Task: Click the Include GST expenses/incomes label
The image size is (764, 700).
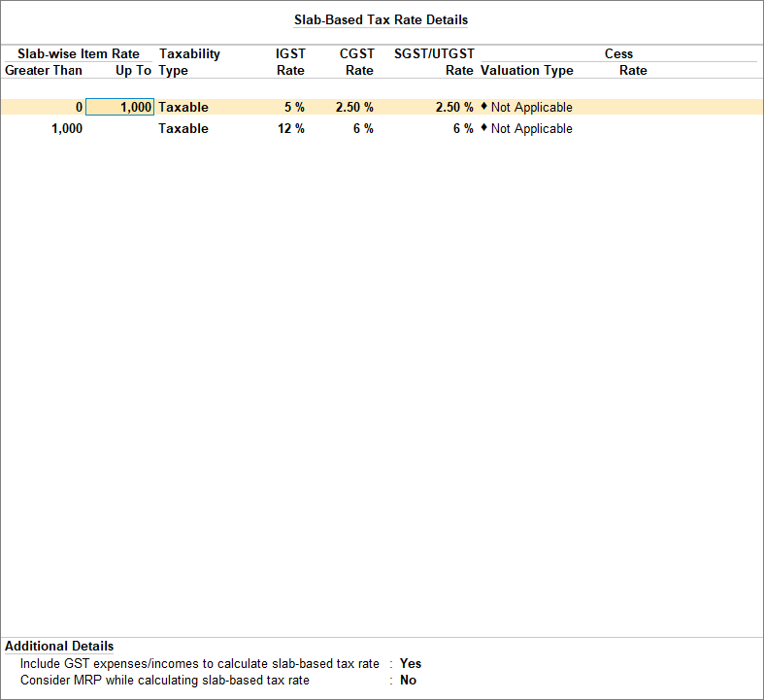Action: pyautogui.click(x=199, y=663)
